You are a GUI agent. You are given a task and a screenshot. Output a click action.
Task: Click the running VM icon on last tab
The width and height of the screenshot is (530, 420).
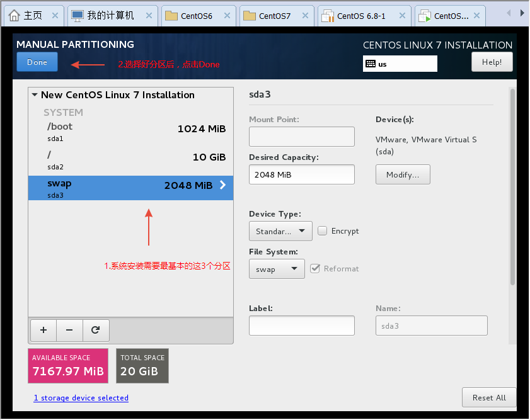(425, 16)
